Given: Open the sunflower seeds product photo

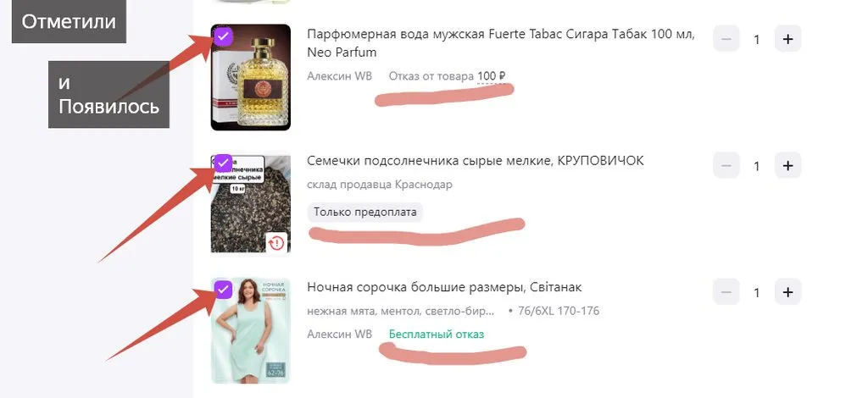Looking at the screenshot, I should click(251, 204).
